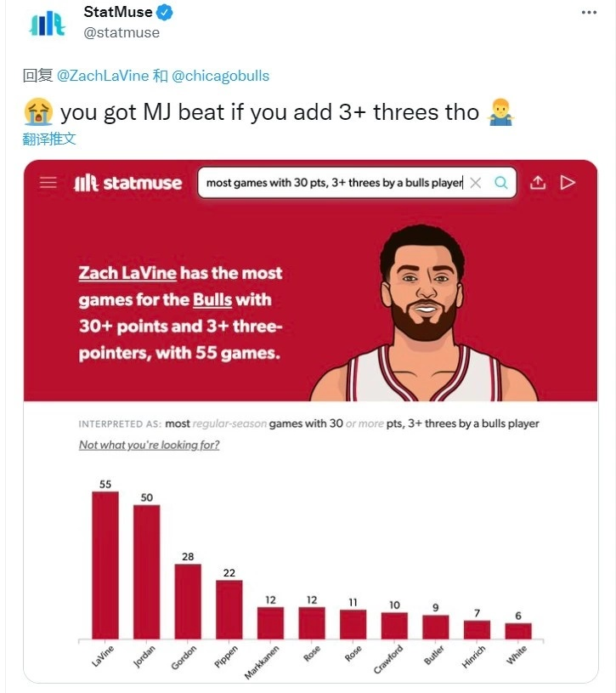
Task: Open the tweet's three-dot more menu
Action: (x=589, y=13)
